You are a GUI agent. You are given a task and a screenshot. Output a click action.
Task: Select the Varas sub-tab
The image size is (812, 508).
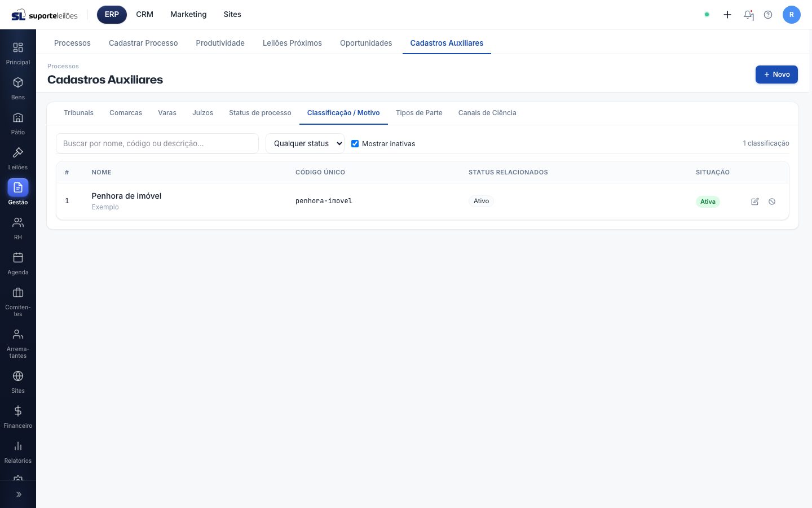click(167, 113)
